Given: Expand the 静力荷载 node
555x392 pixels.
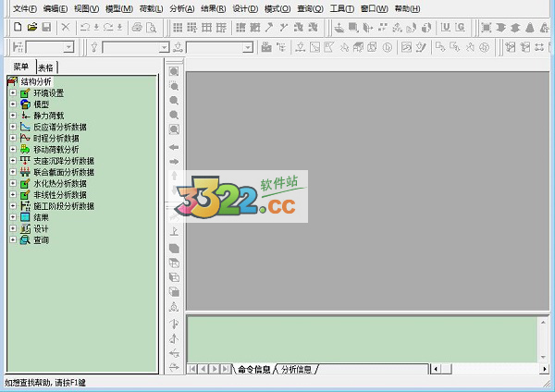Looking at the screenshot, I should pyautogui.click(x=13, y=116).
